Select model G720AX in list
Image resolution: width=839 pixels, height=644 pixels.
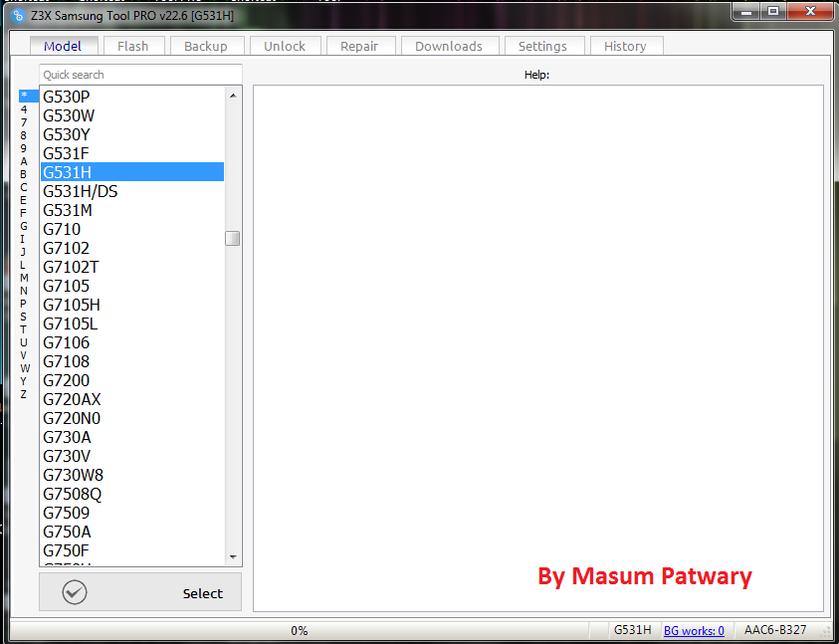[x=132, y=399]
